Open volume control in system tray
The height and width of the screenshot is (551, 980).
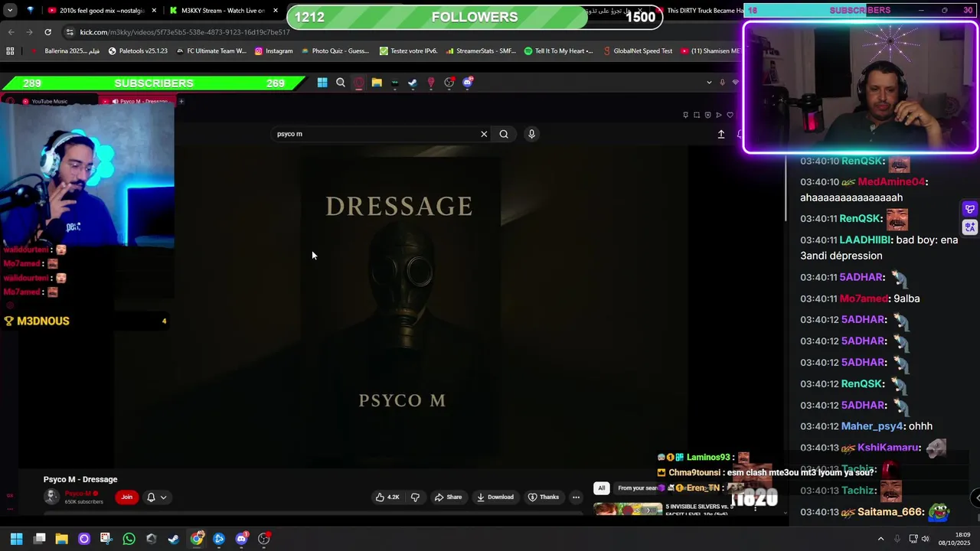pos(926,539)
